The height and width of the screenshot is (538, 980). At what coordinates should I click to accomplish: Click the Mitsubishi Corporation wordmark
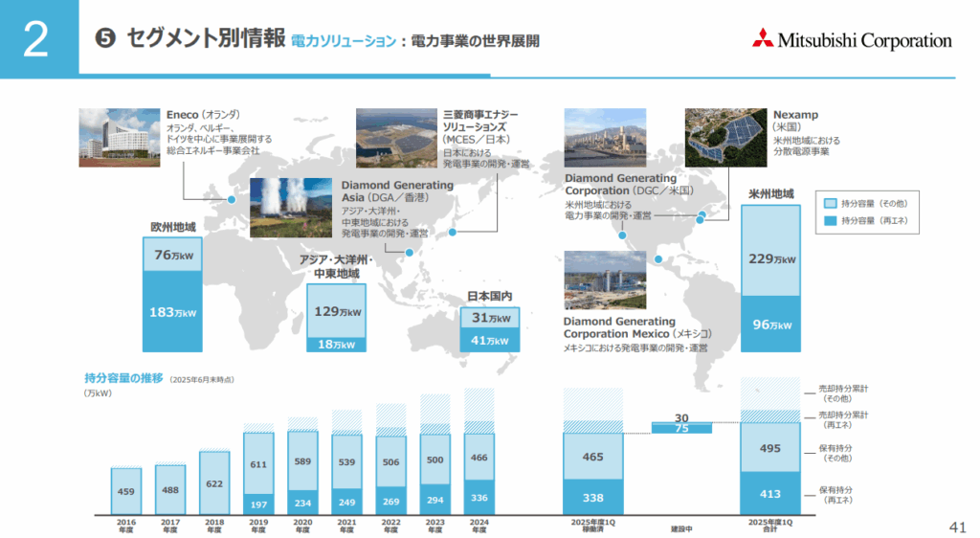tap(864, 40)
